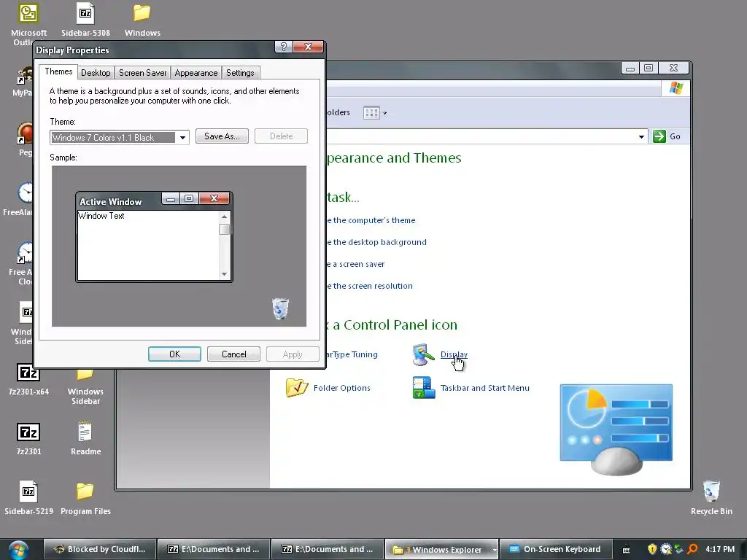Click the Save As... button
This screenshot has height=560, width=747.
click(x=222, y=136)
